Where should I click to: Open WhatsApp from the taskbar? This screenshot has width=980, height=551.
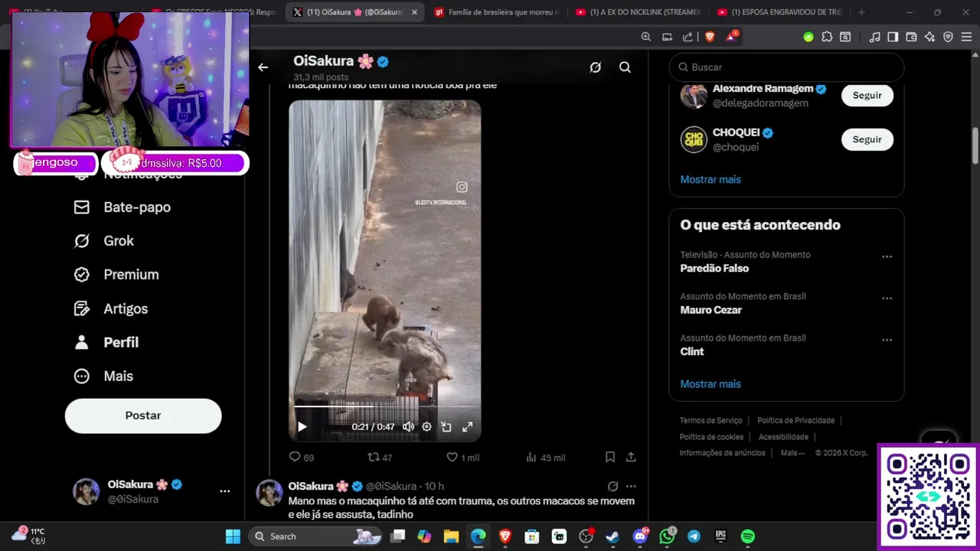[x=667, y=536]
